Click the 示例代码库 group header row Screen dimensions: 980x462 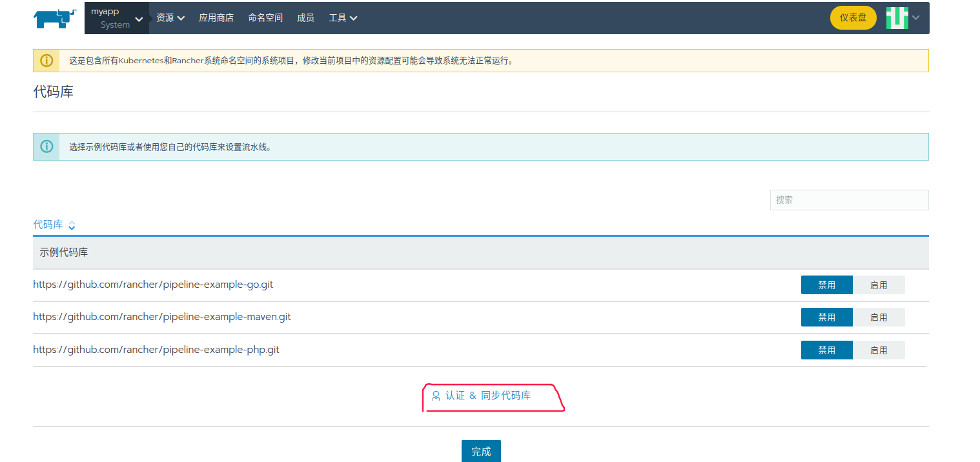[481, 252]
